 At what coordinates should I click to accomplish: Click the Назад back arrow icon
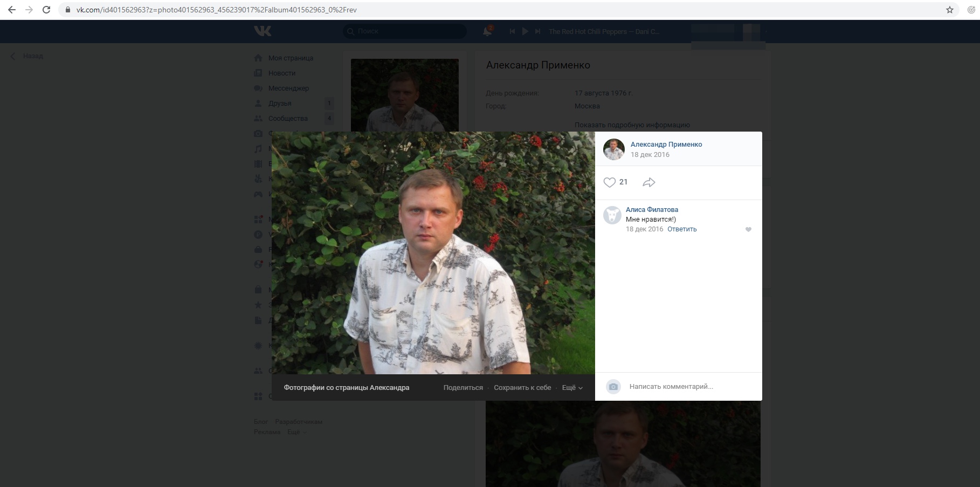(x=13, y=56)
